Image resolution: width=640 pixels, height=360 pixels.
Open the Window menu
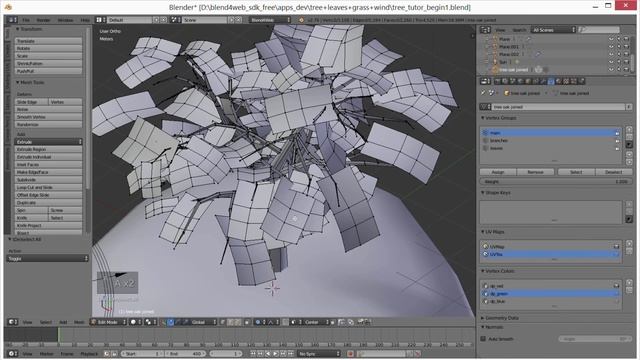coord(65,20)
